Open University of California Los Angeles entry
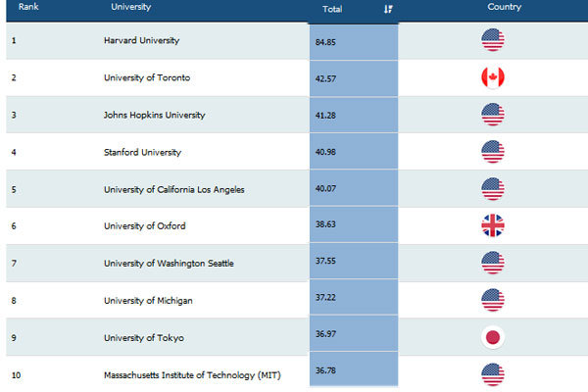This screenshot has height=392, width=588. (x=174, y=189)
